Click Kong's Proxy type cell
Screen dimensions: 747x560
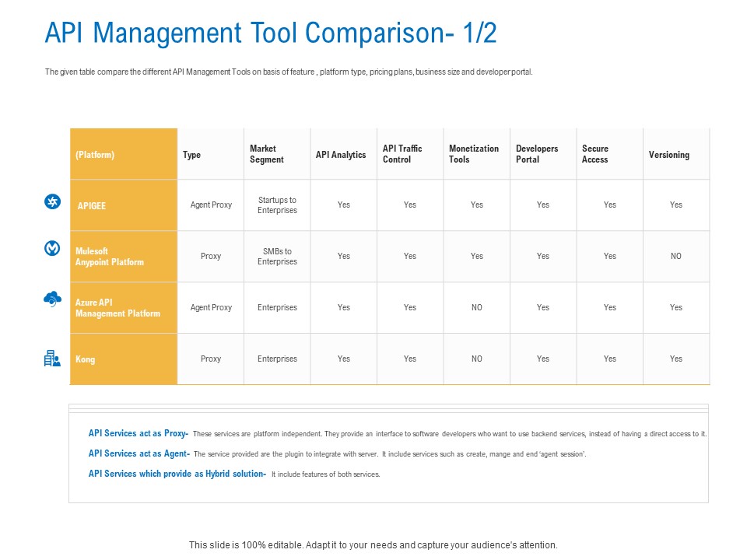click(x=211, y=359)
